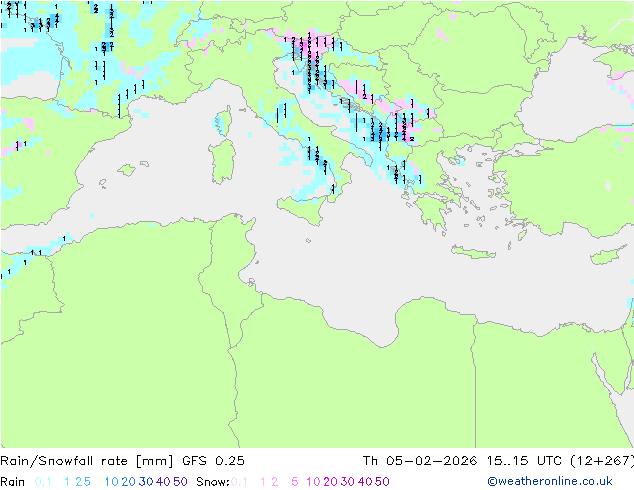Image resolution: width=634 pixels, height=490 pixels.
Task: Pick the Snow legend 20 value
Action: [330, 482]
